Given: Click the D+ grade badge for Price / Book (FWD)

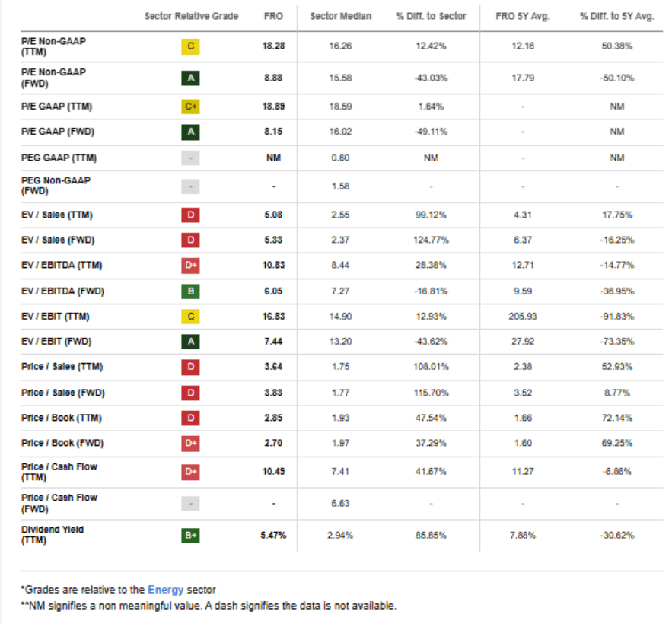Looking at the screenshot, I should coord(190,443).
